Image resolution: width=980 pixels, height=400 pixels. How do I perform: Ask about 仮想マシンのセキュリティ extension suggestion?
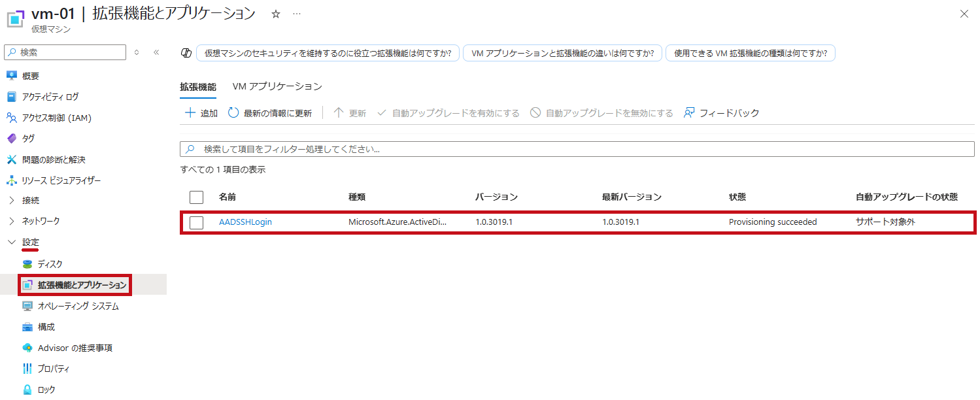tap(328, 53)
